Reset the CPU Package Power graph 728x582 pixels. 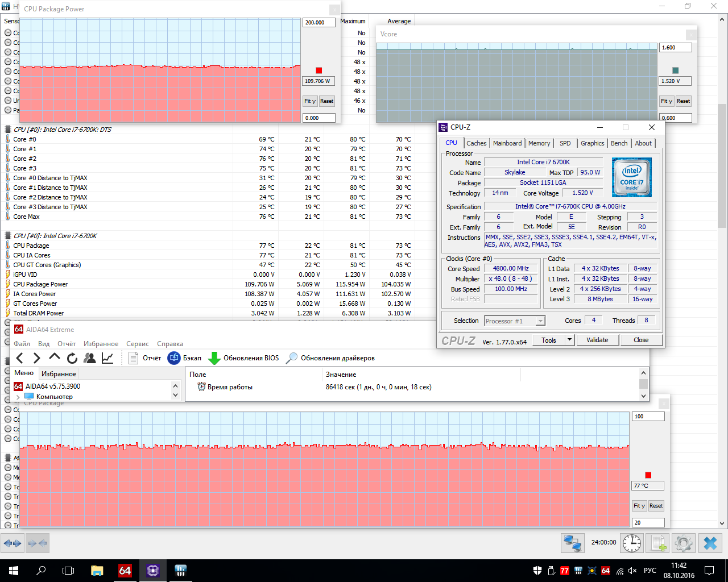tap(326, 101)
